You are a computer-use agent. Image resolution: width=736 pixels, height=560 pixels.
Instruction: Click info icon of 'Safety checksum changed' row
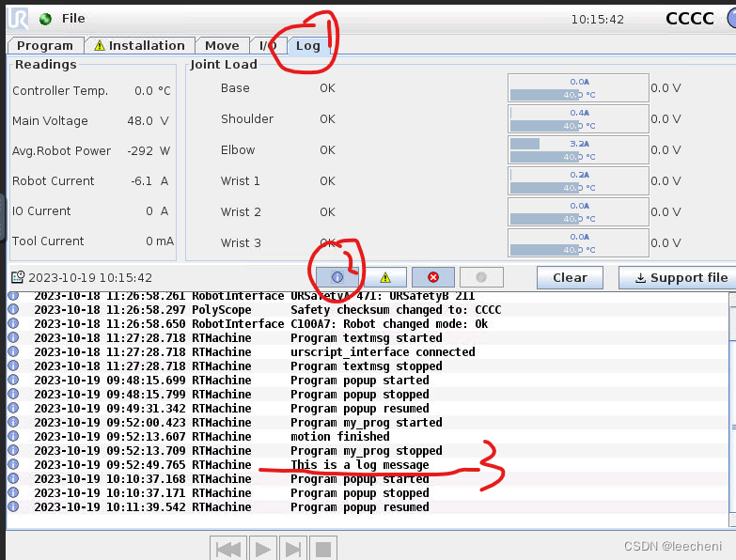coord(13,309)
